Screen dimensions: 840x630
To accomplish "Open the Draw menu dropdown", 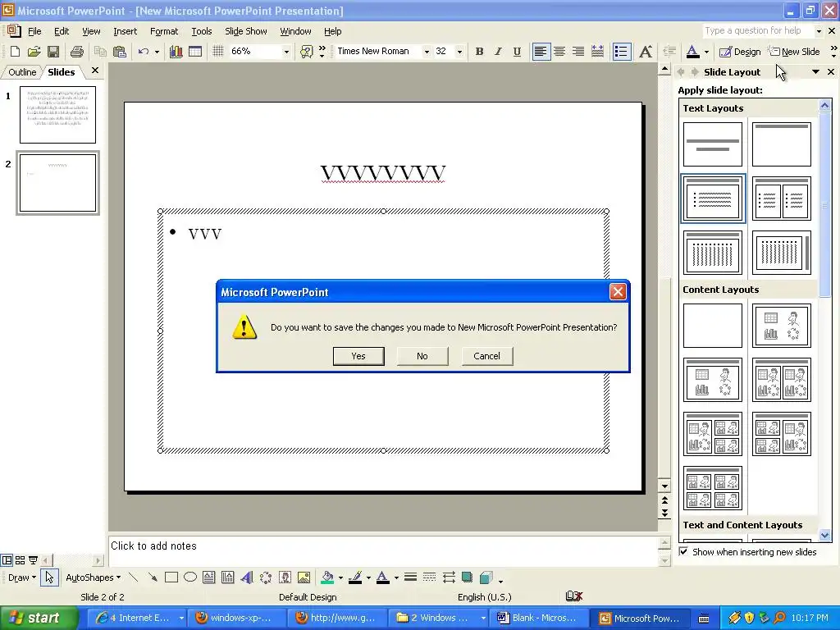I will (x=21, y=577).
